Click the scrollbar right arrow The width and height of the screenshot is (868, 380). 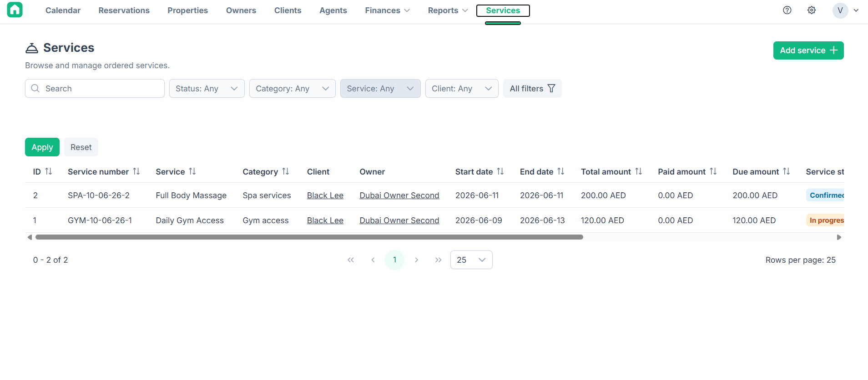(839, 237)
